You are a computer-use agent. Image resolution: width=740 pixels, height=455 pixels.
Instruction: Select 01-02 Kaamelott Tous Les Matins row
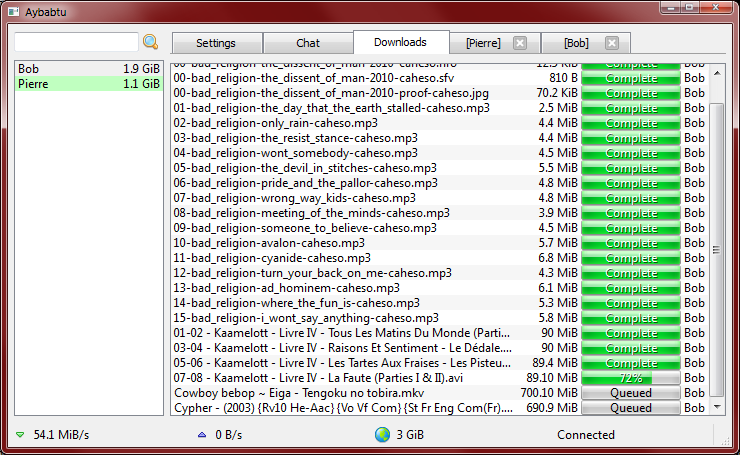[439, 333]
